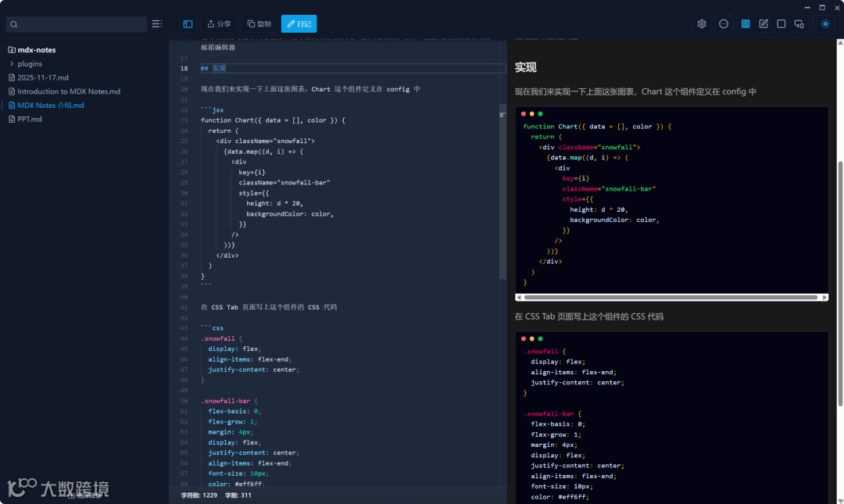
Task: Open the outline list icon beside search
Action: point(156,23)
